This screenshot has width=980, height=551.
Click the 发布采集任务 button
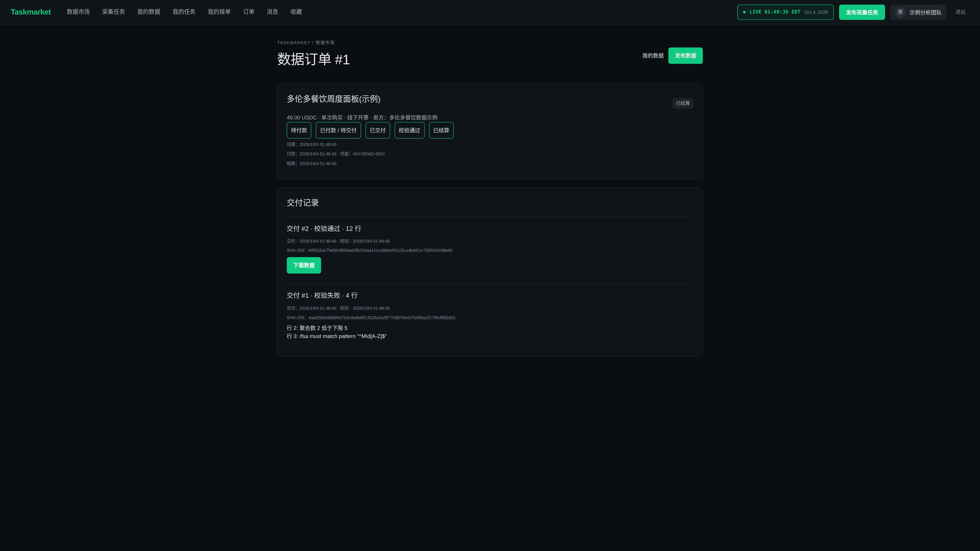[x=862, y=12]
